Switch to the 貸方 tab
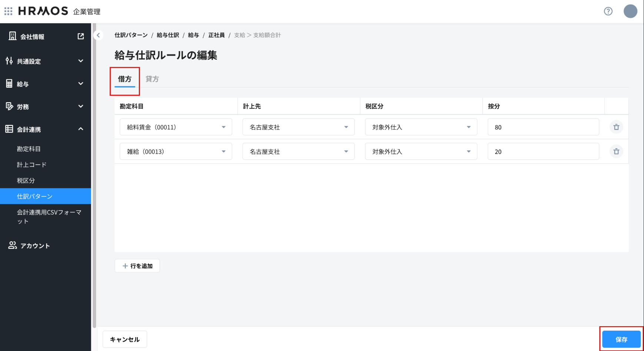Screen dimensions: 644x351 [152, 79]
